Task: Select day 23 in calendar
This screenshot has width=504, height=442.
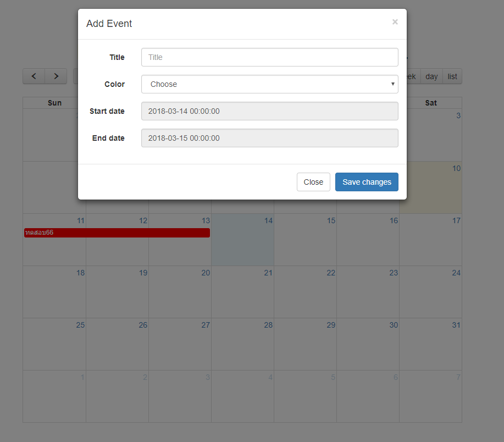Action: click(x=368, y=292)
